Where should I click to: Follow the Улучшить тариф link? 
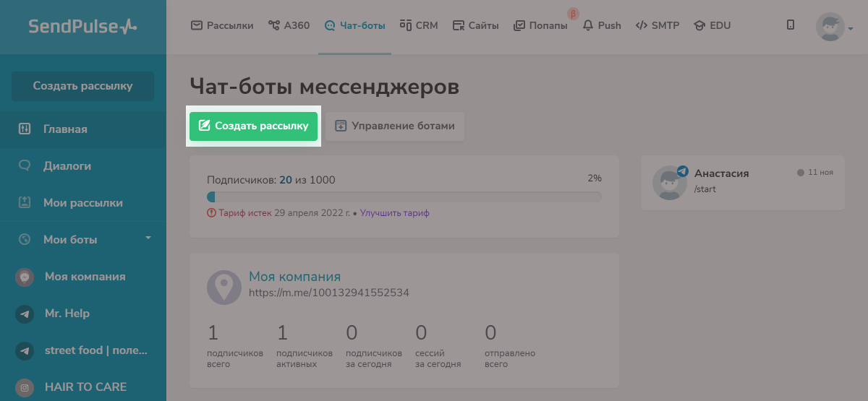(x=395, y=213)
